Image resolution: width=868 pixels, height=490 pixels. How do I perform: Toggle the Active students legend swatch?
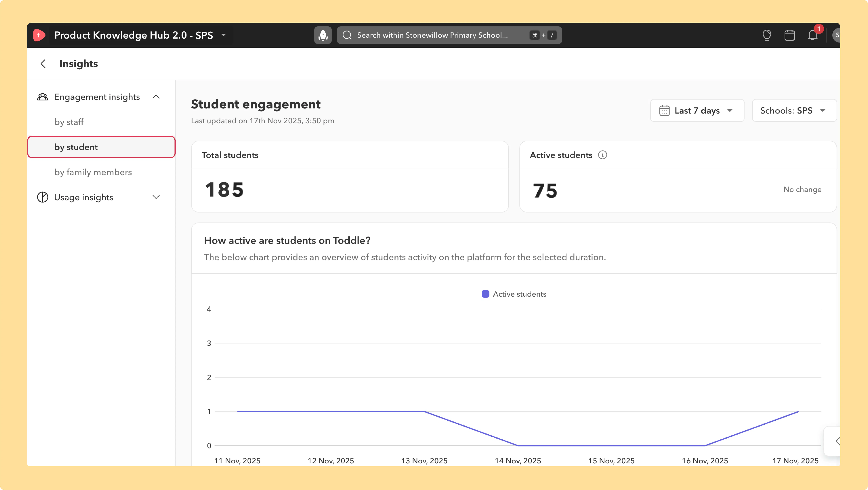point(485,294)
